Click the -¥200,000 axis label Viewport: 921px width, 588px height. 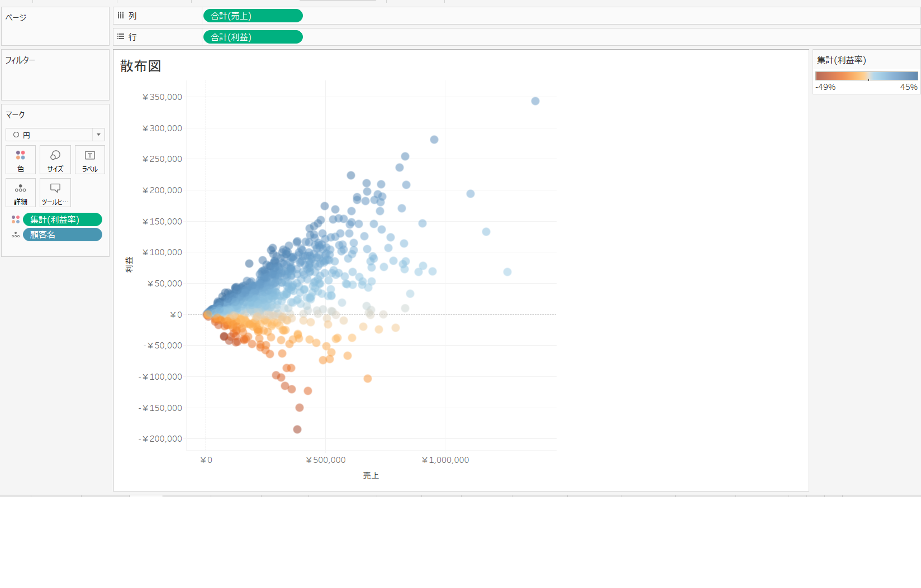(x=160, y=439)
